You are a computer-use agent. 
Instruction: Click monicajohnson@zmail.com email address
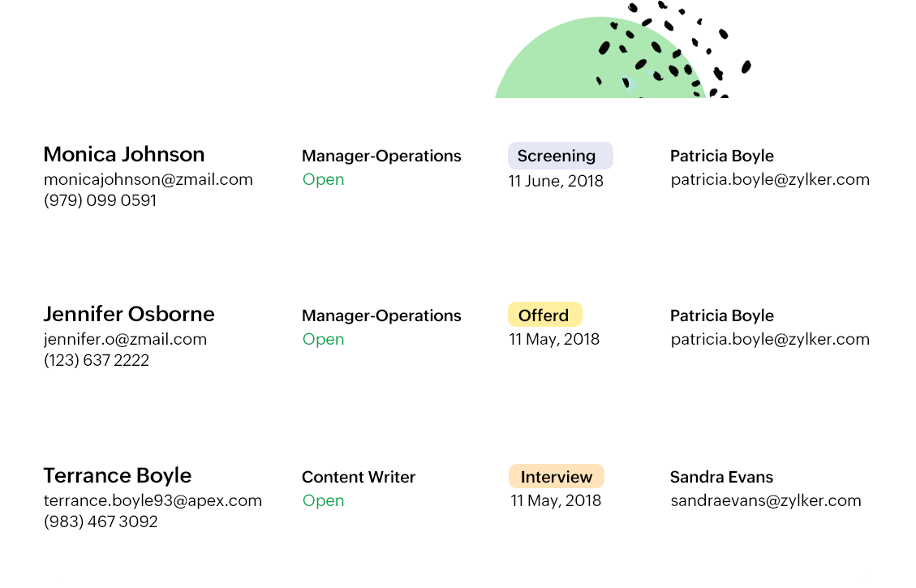click(x=148, y=179)
